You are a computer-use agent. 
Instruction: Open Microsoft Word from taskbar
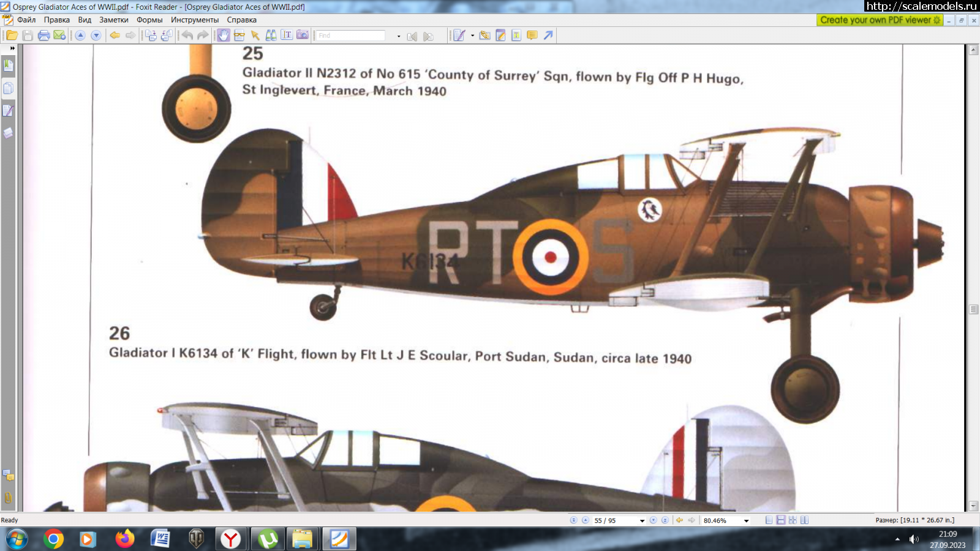[x=160, y=539]
